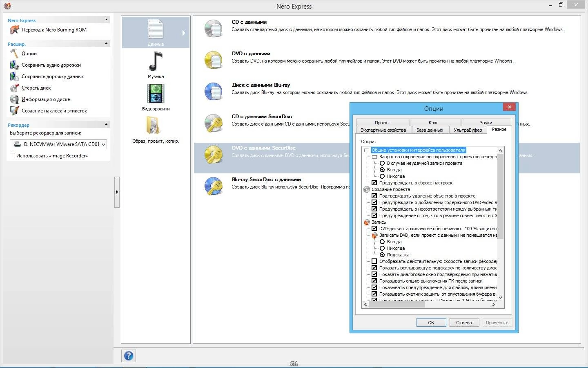Click right arrow of options horizontal scrollbar
Screen dimensions: 588x368
point(494,304)
